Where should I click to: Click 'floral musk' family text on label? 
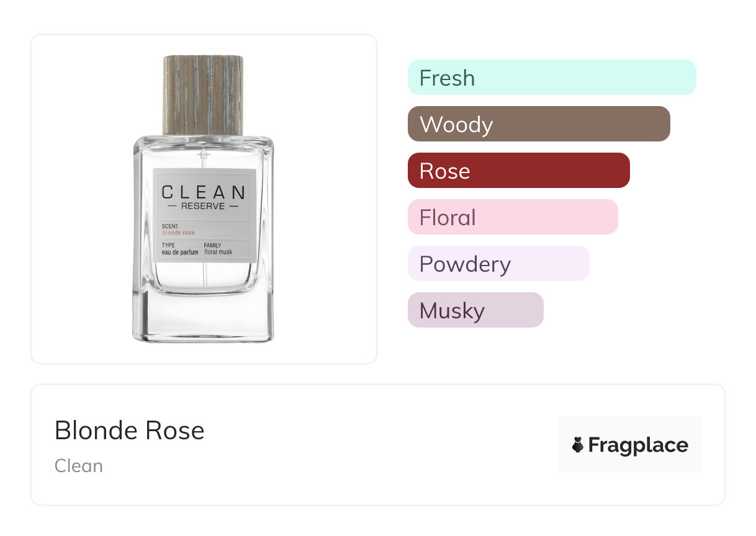point(218,252)
